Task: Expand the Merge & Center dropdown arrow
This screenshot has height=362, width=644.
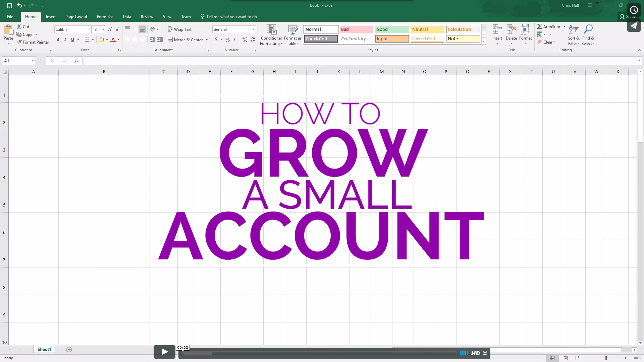Action: coord(207,40)
